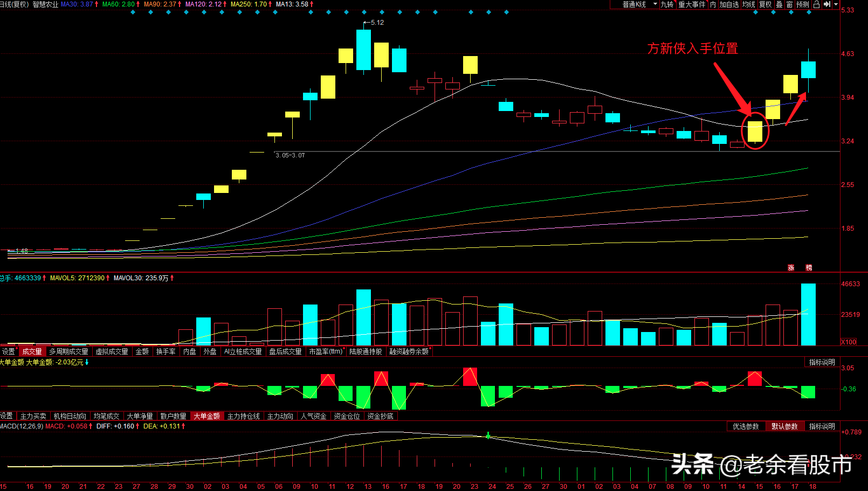Switch to the 主力买卖 tab

[x=33, y=416]
